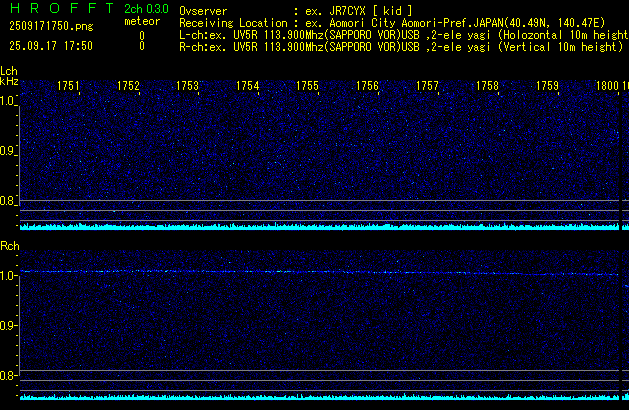
Task: Click the Rch 0.8 kHz axis label
Action: tap(8, 375)
